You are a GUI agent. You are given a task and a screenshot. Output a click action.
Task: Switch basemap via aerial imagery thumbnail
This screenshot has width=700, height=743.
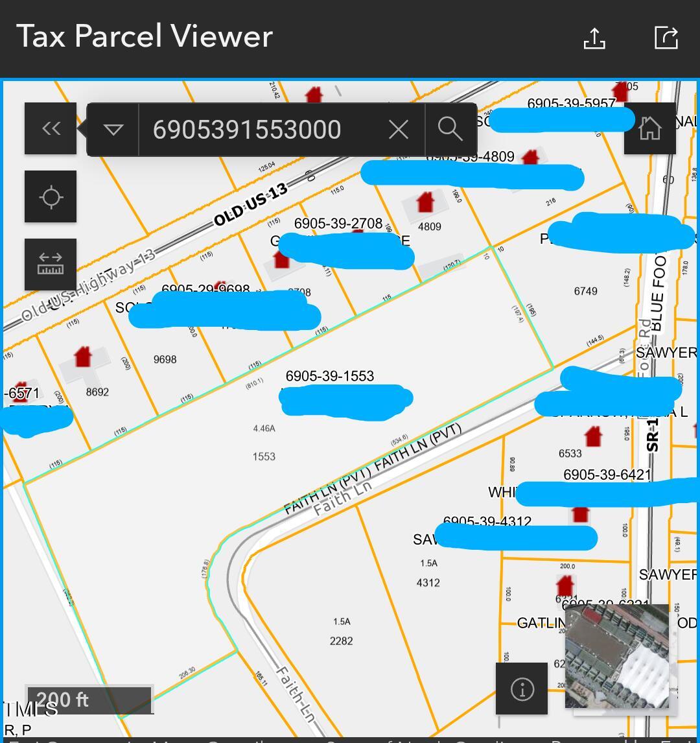(616, 656)
